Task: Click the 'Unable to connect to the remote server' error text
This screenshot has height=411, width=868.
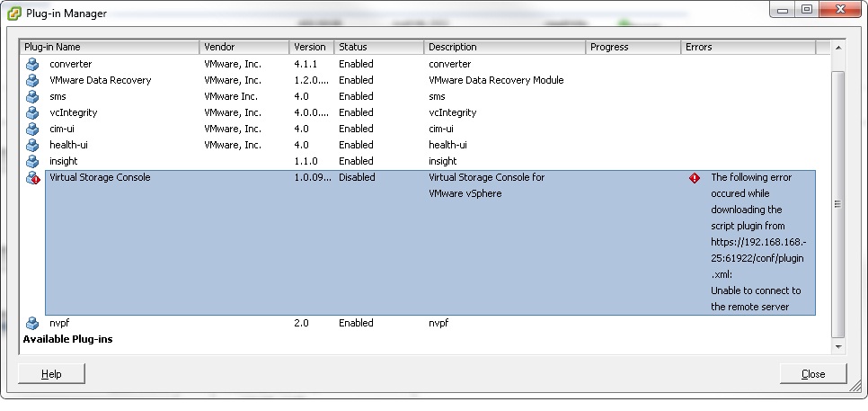Action: coord(756,299)
